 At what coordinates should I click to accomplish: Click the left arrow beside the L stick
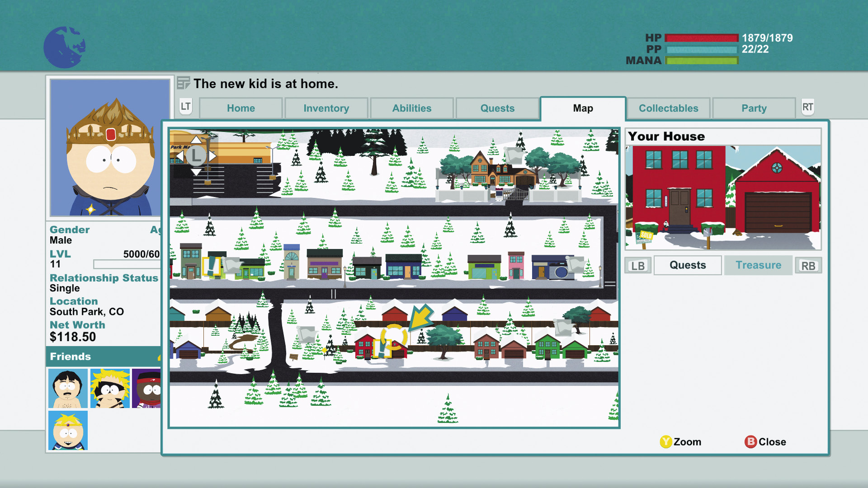179,156
